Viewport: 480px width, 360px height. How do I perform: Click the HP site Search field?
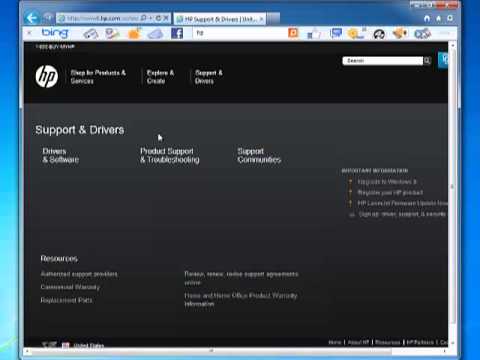[382, 61]
